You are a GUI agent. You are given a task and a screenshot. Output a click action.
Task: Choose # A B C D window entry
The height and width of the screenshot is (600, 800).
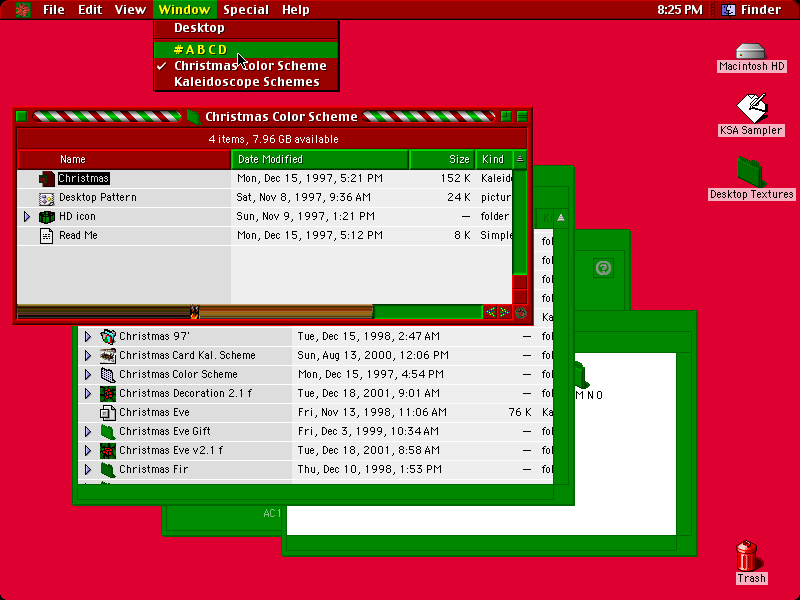(246, 49)
